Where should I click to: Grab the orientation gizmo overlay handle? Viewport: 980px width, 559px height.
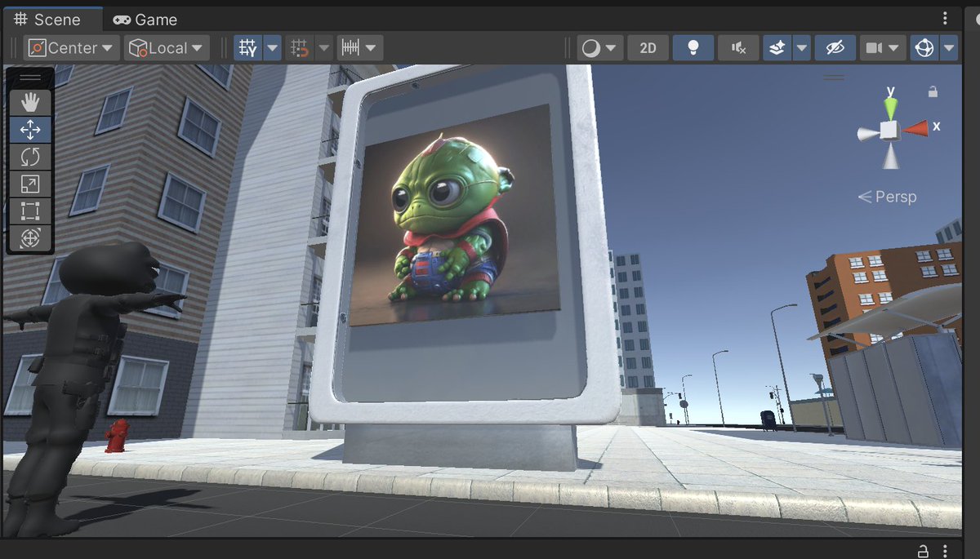click(x=834, y=78)
